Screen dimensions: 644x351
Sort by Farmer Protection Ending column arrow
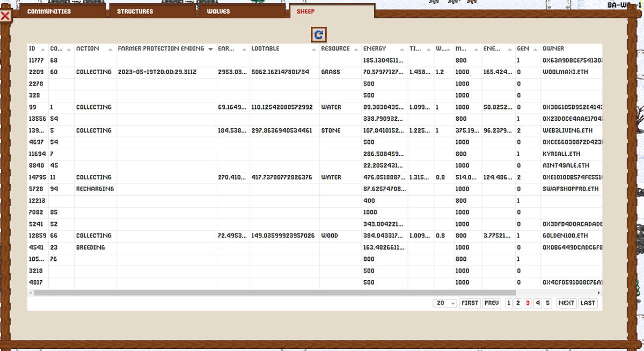point(210,49)
